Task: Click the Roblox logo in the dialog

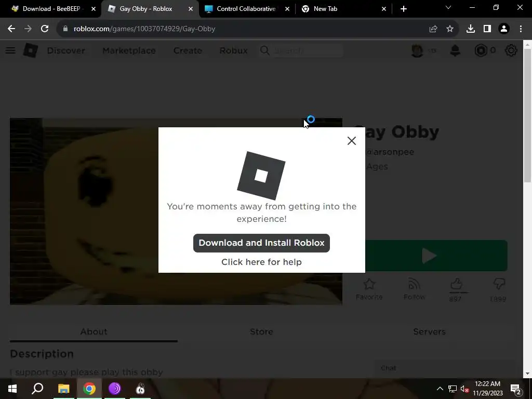Action: 261,176
